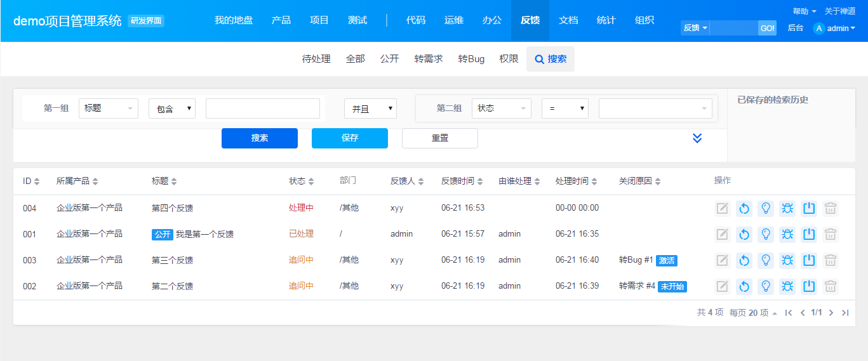
Task: Click the 保存 button
Action: pyautogui.click(x=350, y=138)
